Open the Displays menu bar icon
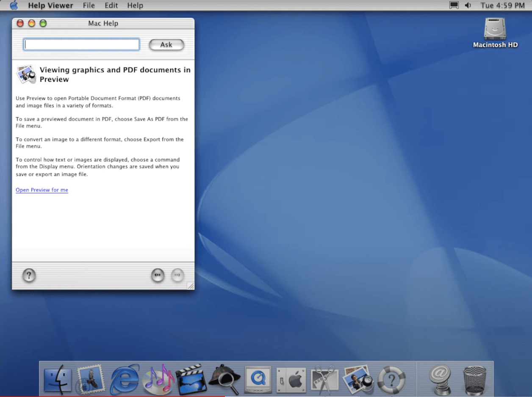Viewport: 532px width, 397px height. click(x=454, y=6)
